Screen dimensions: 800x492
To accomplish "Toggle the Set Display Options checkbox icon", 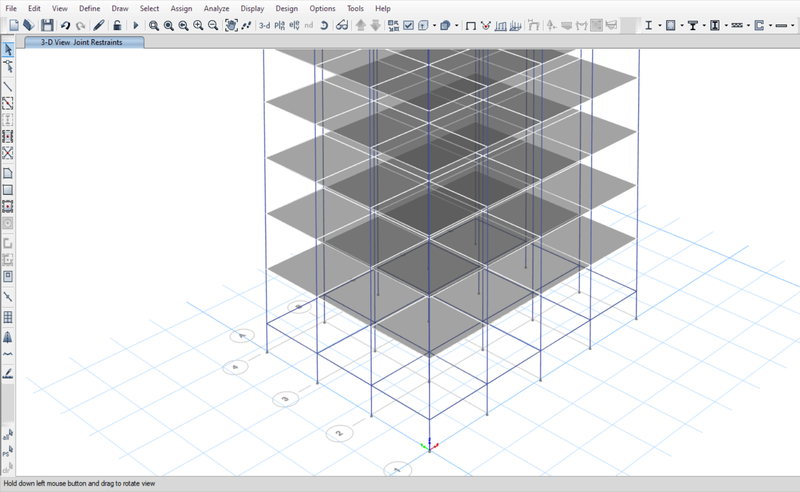I will (408, 25).
